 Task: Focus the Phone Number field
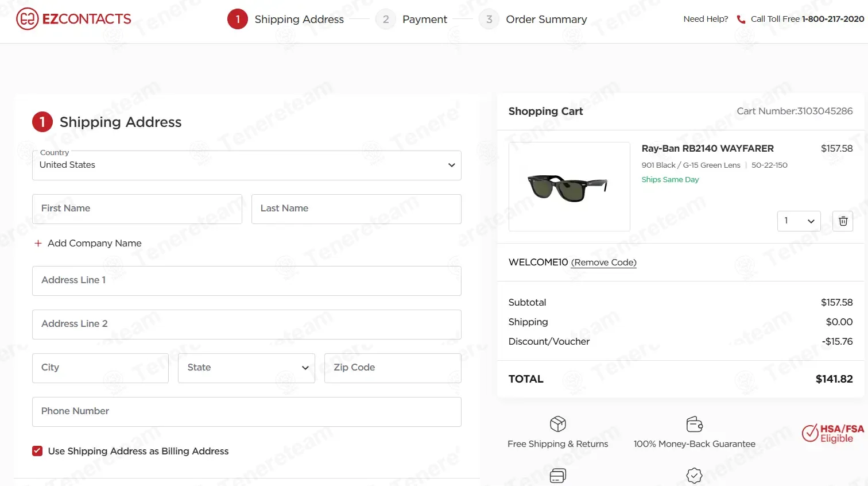(x=247, y=412)
